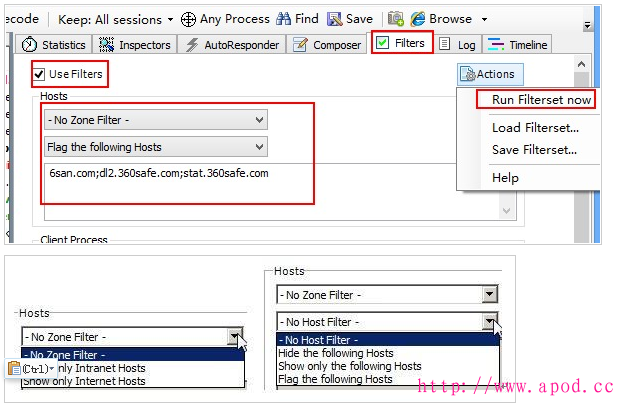
Task: Click the Find binoculars icon
Action: click(x=283, y=19)
